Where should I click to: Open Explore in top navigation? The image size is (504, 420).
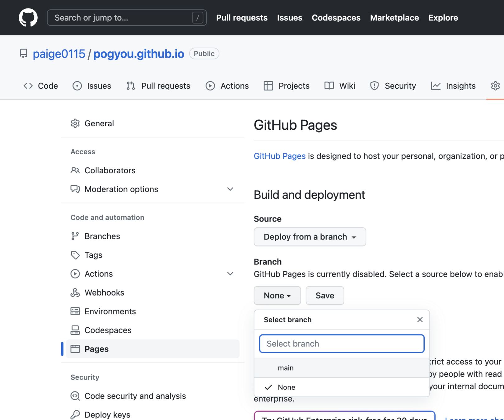click(x=443, y=18)
